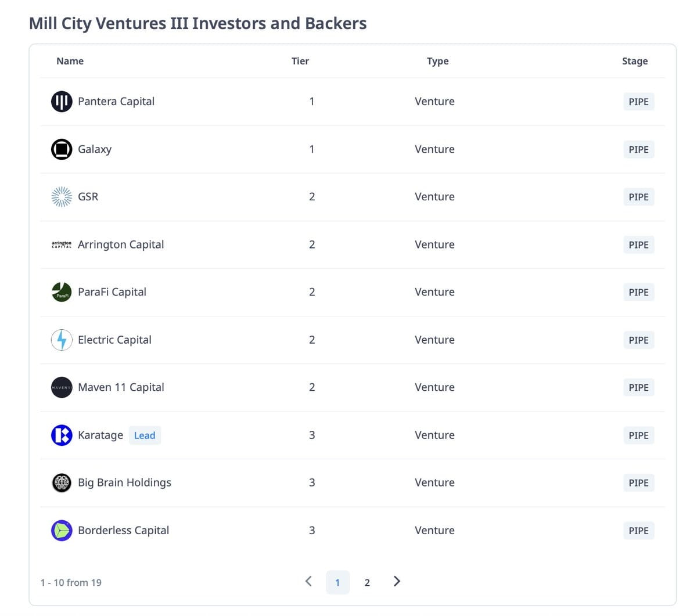Go to next page with right chevron
Image resolution: width=697 pixels, height=616 pixels.
tap(397, 581)
